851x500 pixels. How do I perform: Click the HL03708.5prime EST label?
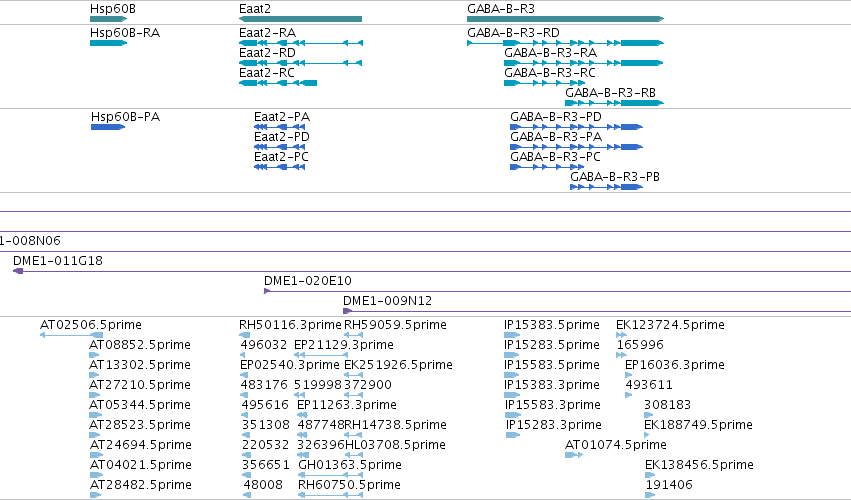click(x=396, y=445)
